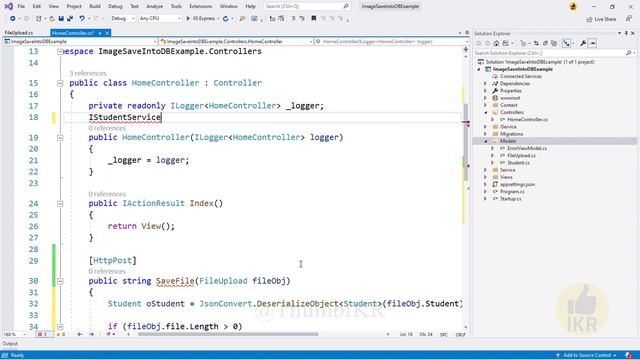Click the notification bell icon in title bar
Viewport: 640px width, 360px height.
(573, 7)
